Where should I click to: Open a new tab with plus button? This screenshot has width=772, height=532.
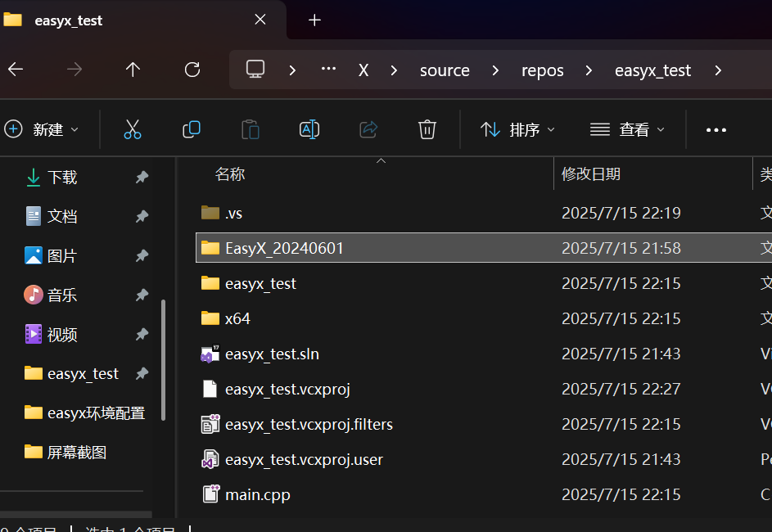(x=314, y=20)
